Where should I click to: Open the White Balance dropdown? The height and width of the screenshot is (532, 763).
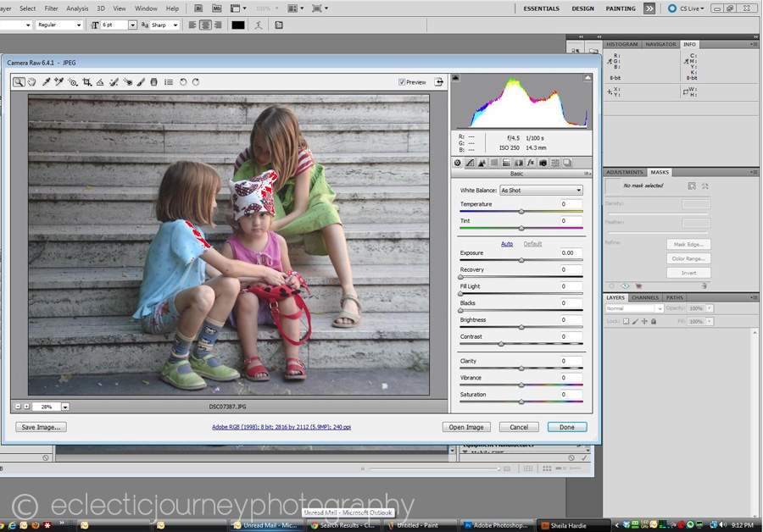tap(541, 191)
